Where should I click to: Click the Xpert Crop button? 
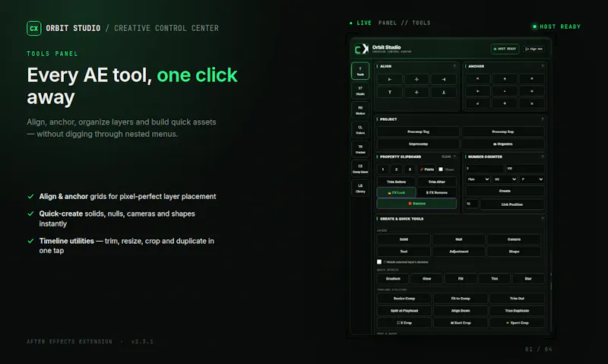coord(518,323)
